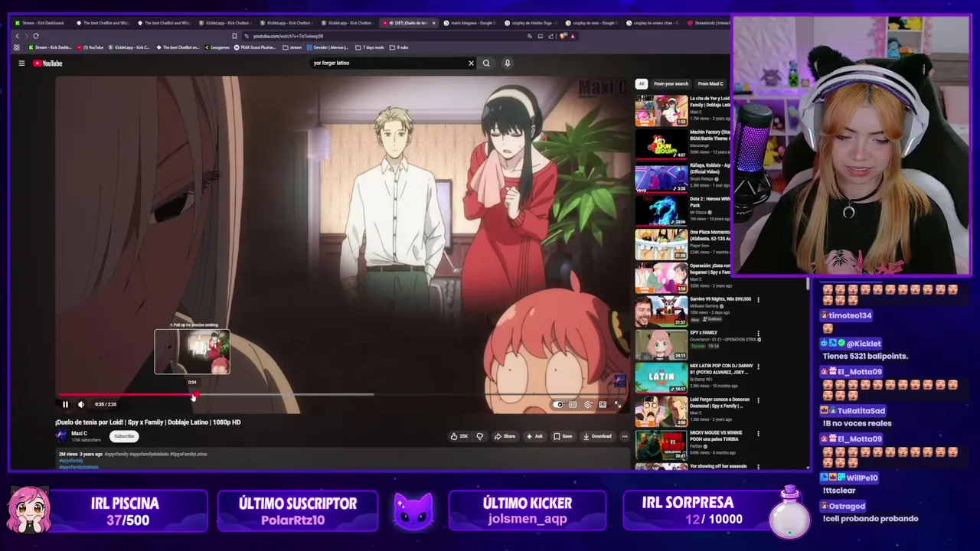Pause the video with the pause button
The width and height of the screenshot is (980, 551).
click(x=65, y=404)
